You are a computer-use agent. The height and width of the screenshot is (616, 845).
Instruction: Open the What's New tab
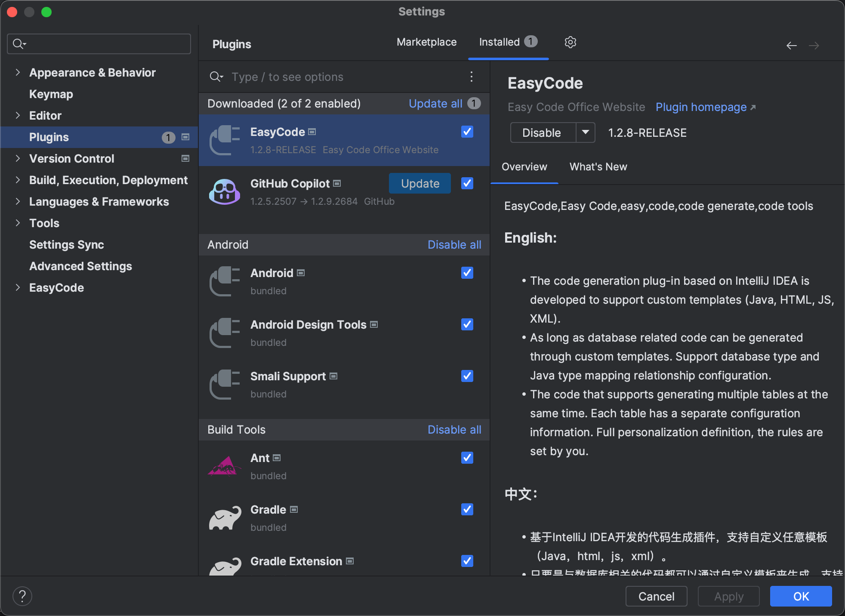point(598,167)
